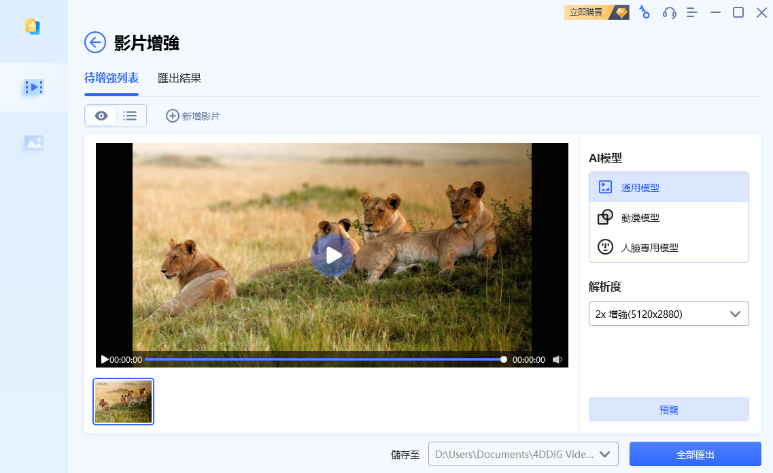Viewport: 773px width, 473px height.
Task: Open the key registration icon
Action: click(x=644, y=12)
